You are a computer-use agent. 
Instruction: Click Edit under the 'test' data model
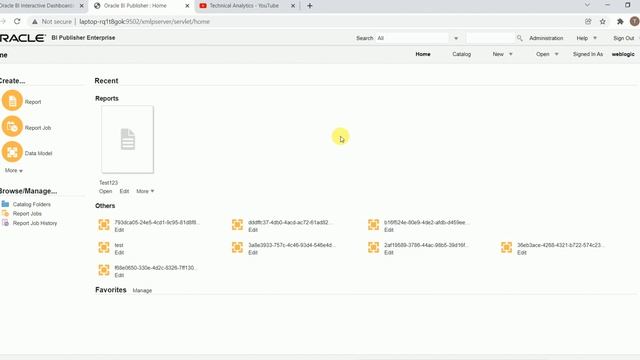(x=119, y=253)
